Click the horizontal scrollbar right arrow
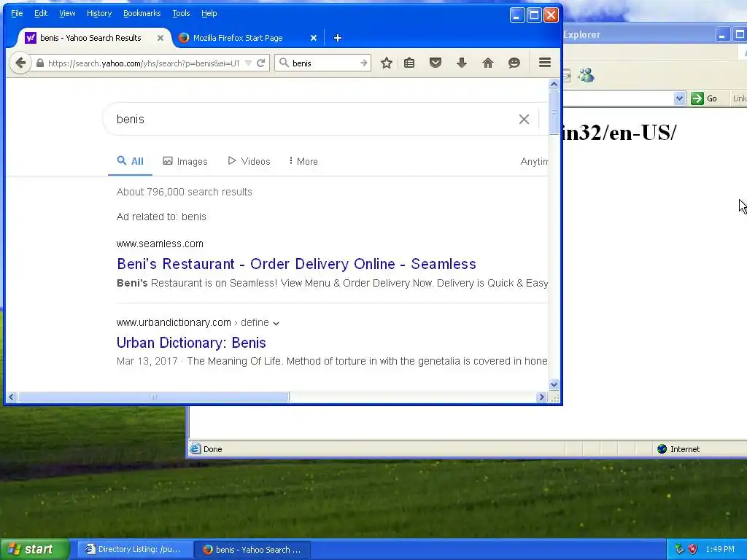The width and height of the screenshot is (747, 560). tap(541, 397)
